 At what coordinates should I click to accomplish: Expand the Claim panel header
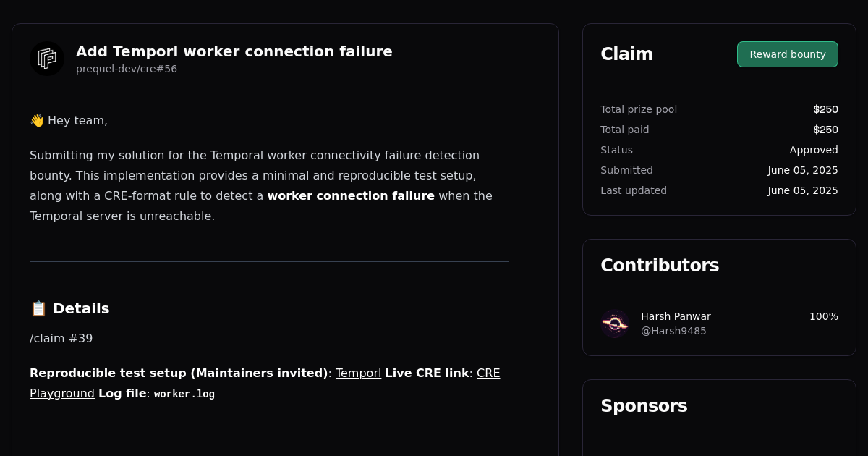click(x=626, y=54)
